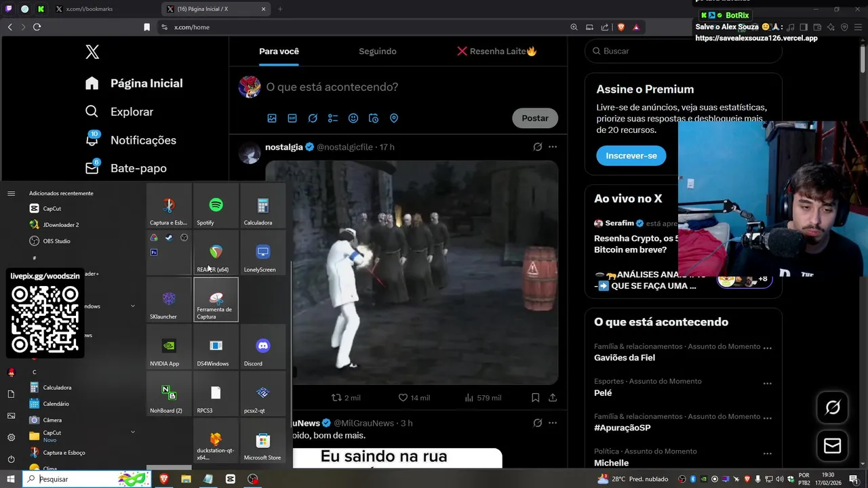The image size is (868, 488).
Task: Open the floating Grok button
Action: [x=832, y=407]
